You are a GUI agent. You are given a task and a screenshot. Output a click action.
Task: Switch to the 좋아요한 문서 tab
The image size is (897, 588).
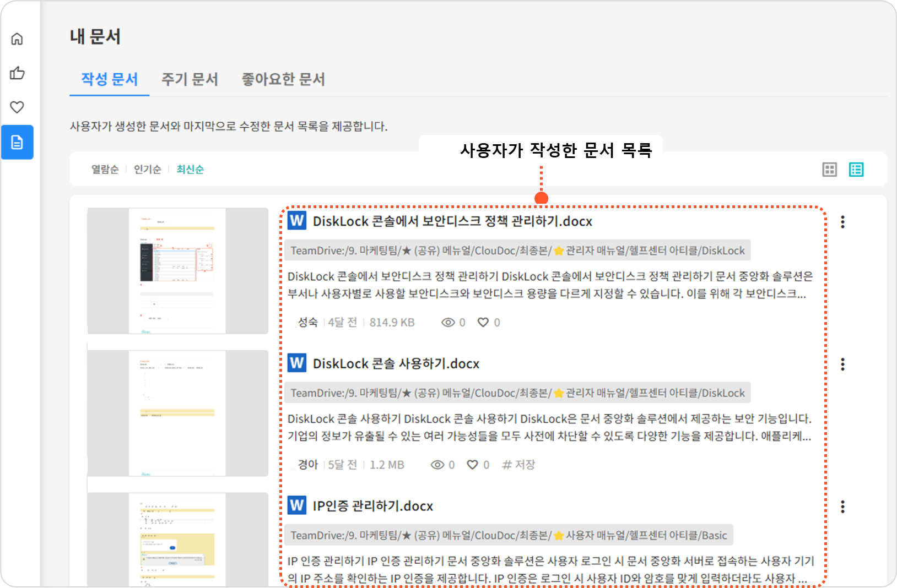tap(283, 79)
